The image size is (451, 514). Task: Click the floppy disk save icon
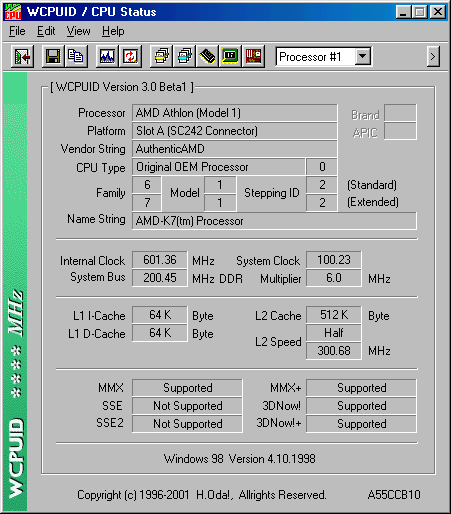click(x=53, y=56)
